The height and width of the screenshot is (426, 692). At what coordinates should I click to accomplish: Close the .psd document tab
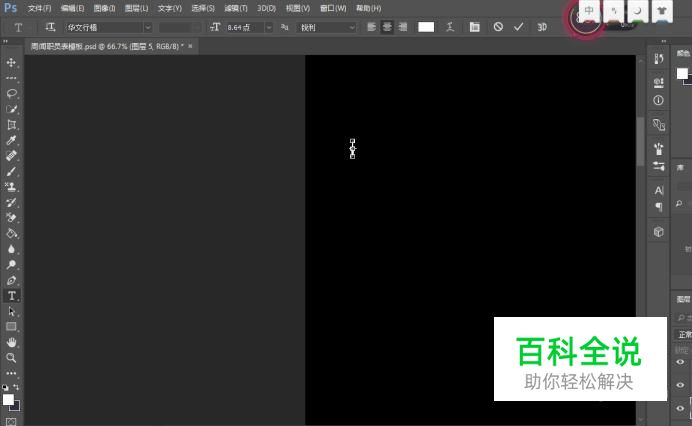(190, 46)
